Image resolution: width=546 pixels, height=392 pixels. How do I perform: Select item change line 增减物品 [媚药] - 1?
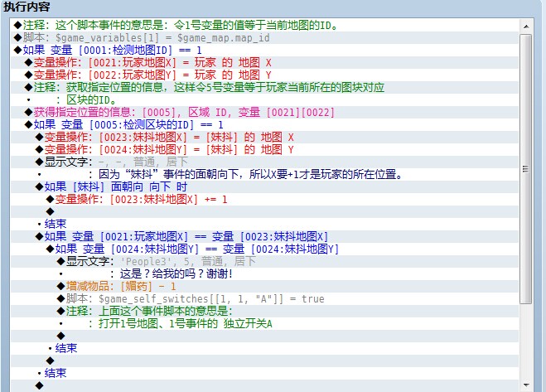click(264, 287)
